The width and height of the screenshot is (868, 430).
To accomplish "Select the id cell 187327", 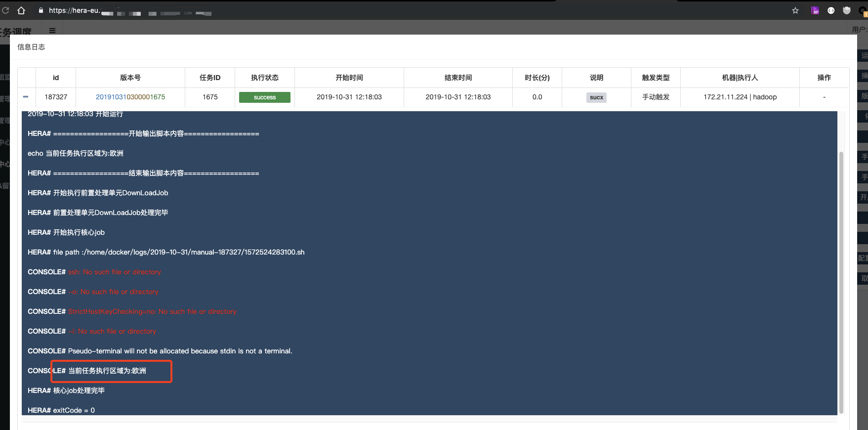I will click(x=56, y=97).
